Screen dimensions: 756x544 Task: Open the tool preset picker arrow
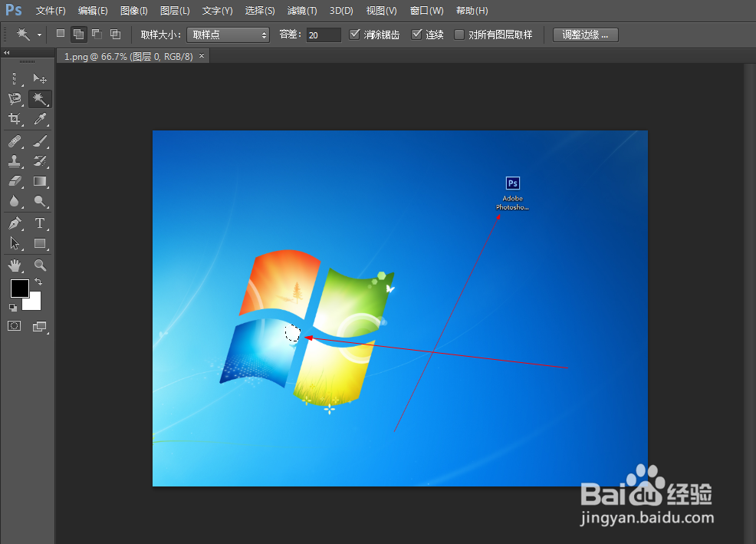click(39, 35)
